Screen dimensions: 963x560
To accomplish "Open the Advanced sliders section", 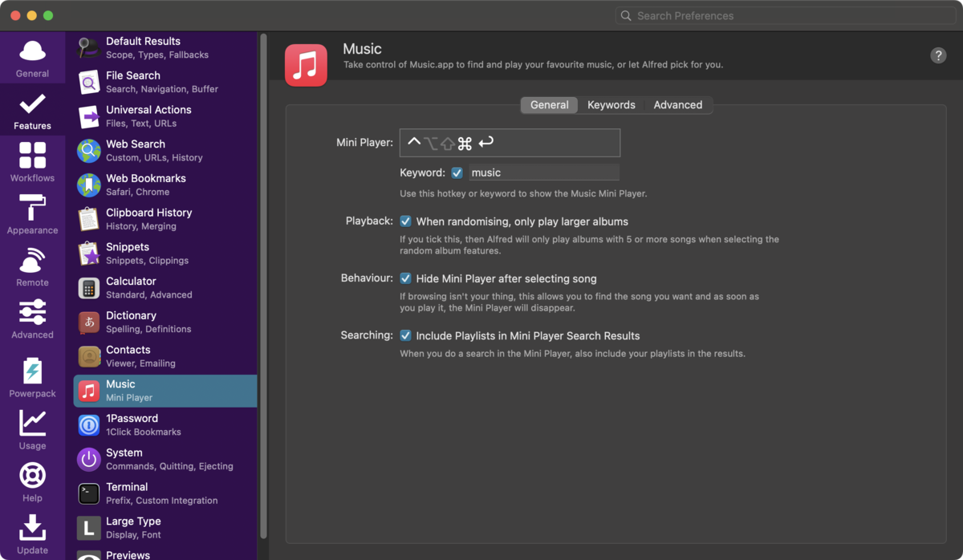I will tap(32, 319).
